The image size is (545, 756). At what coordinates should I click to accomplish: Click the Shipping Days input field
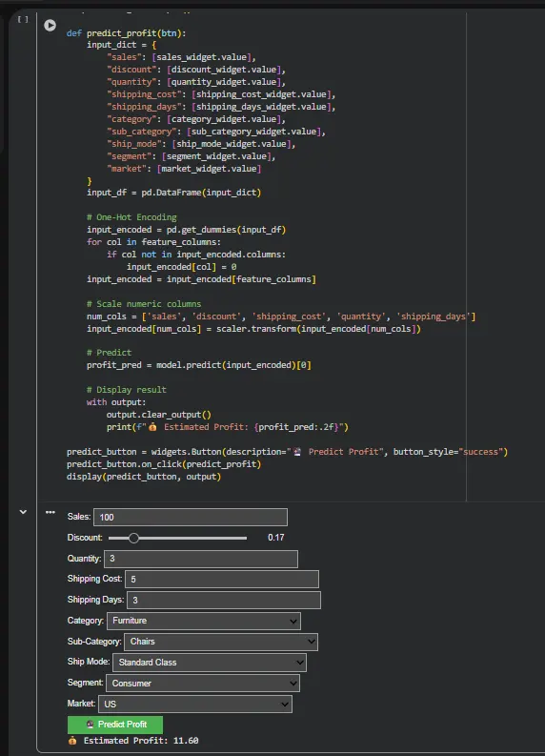[x=224, y=600]
